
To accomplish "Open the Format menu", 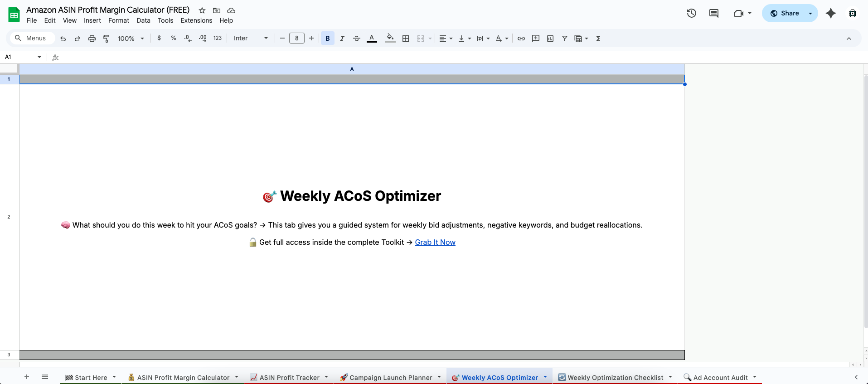I will (119, 20).
